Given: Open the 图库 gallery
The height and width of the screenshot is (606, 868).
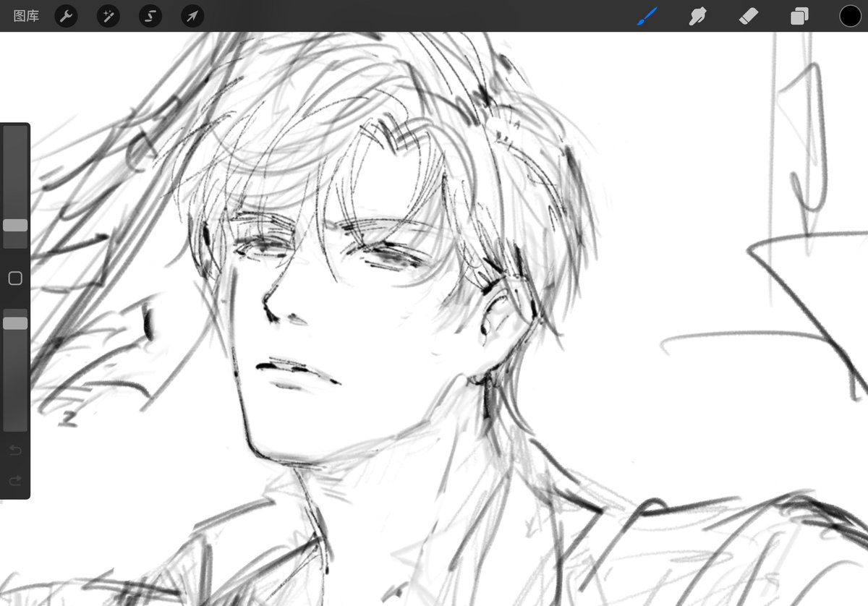Looking at the screenshot, I should [26, 16].
